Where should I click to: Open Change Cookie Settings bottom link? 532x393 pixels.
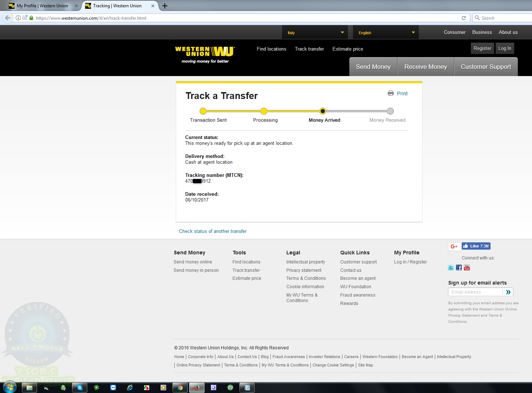[333, 365]
